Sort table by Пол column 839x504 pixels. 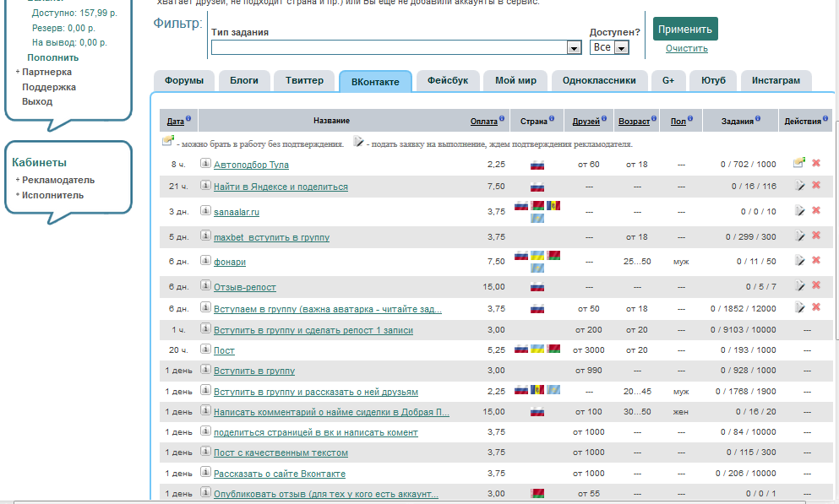point(678,122)
